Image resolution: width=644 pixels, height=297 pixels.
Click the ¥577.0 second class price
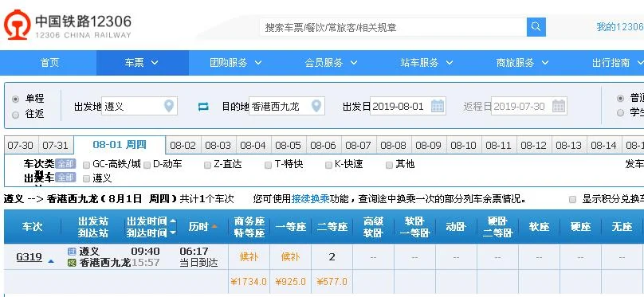[332, 282]
